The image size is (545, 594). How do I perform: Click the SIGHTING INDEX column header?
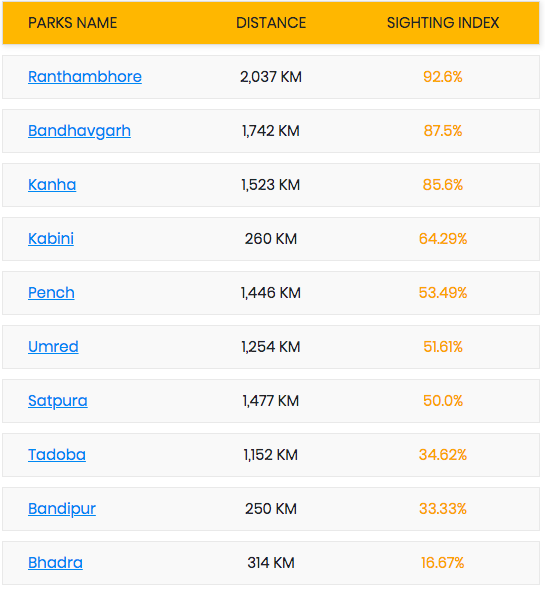443,23
